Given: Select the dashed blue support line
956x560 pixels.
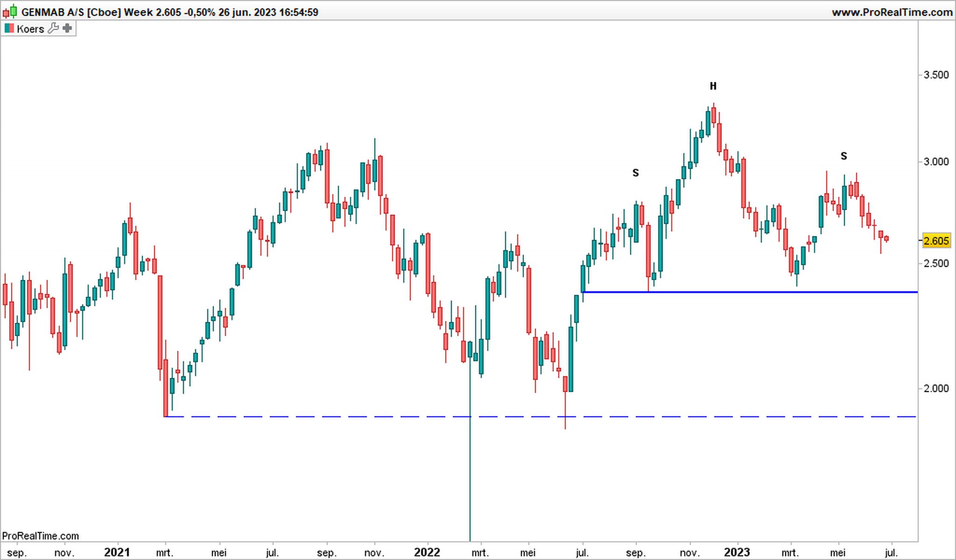Looking at the screenshot, I should pyautogui.click(x=541, y=416).
